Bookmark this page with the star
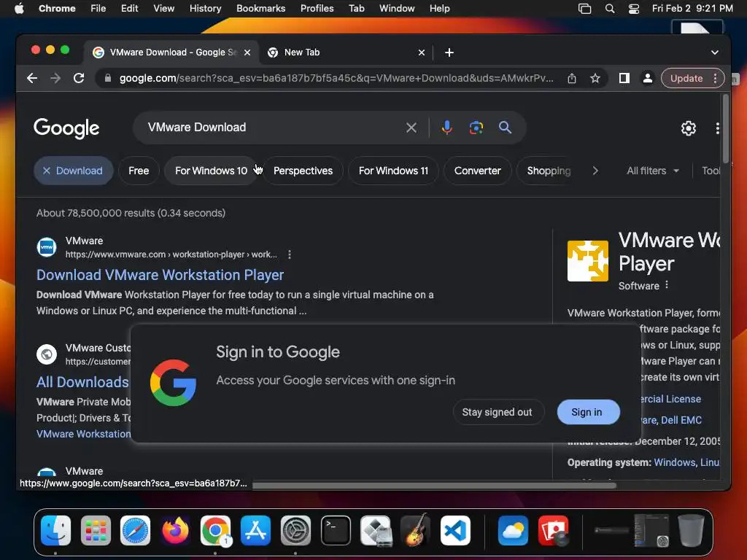Viewport: 747px width, 560px height. point(595,79)
